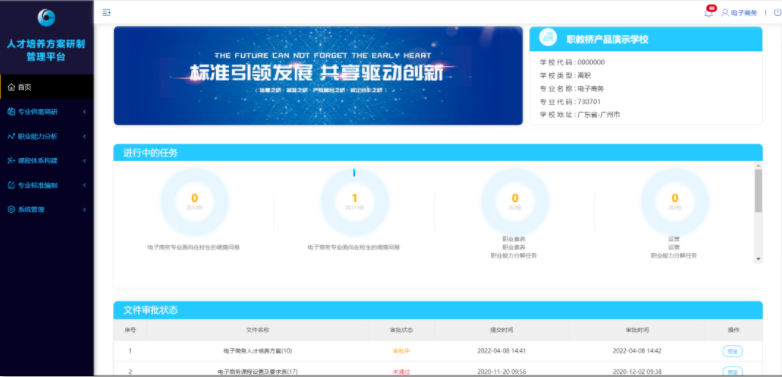The width and height of the screenshot is (782, 377).
Task: Click the 专业标准编制 edit icon
Action: tap(11, 185)
